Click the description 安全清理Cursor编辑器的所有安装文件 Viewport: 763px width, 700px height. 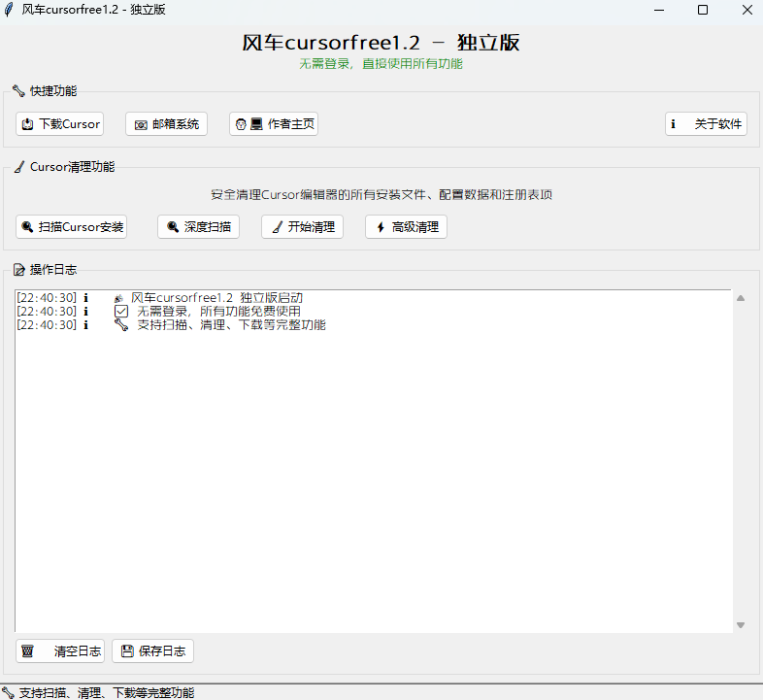click(x=381, y=195)
